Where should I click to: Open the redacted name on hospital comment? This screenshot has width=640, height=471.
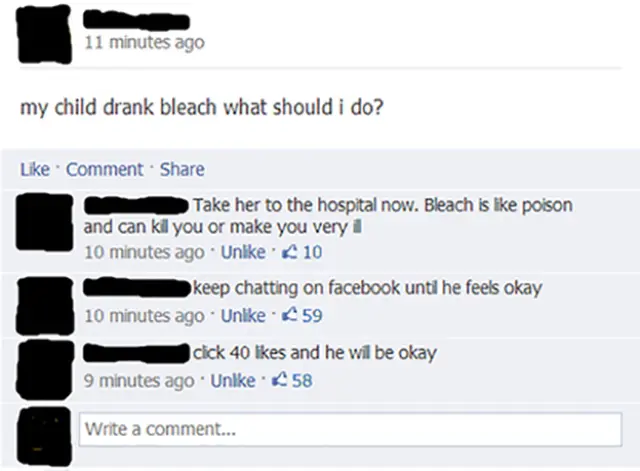click(136, 205)
